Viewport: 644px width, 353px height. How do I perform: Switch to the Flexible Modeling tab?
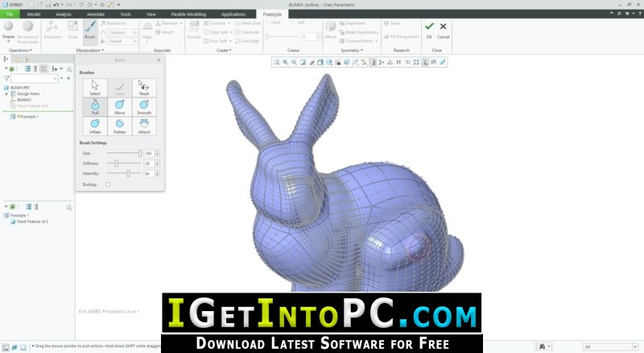click(188, 15)
